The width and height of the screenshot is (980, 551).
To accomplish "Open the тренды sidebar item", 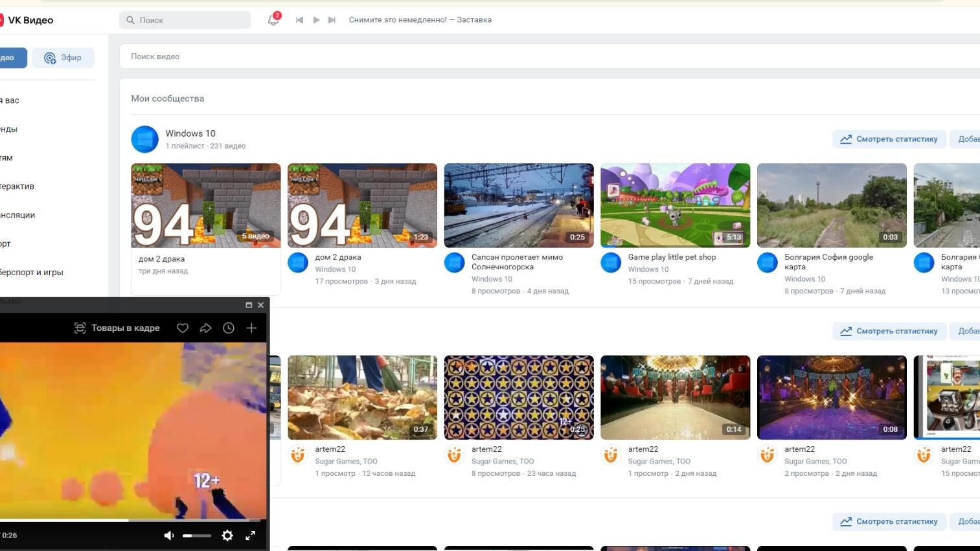I will pos(9,129).
